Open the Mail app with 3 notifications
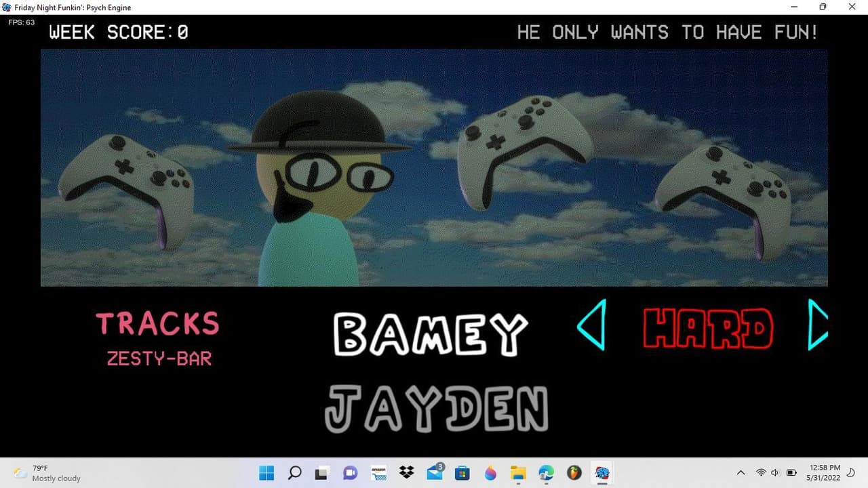The image size is (868, 488). (x=435, y=472)
